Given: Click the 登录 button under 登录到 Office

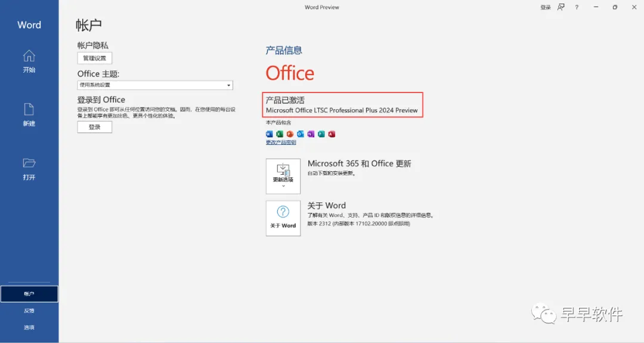Looking at the screenshot, I should 94,127.
